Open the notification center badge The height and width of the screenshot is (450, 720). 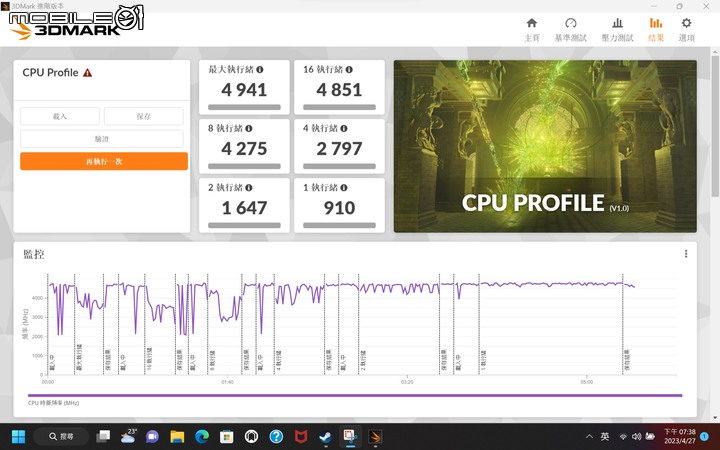click(704, 437)
